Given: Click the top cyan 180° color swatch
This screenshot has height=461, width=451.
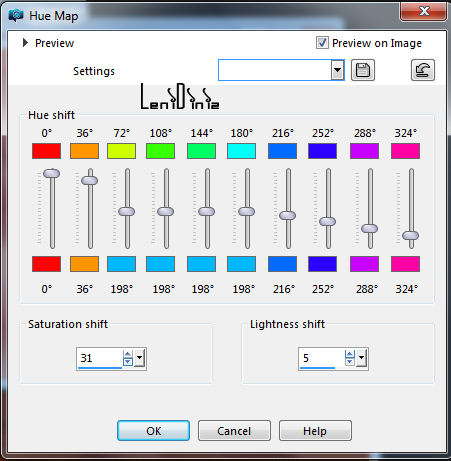Looking at the screenshot, I should pos(242,151).
